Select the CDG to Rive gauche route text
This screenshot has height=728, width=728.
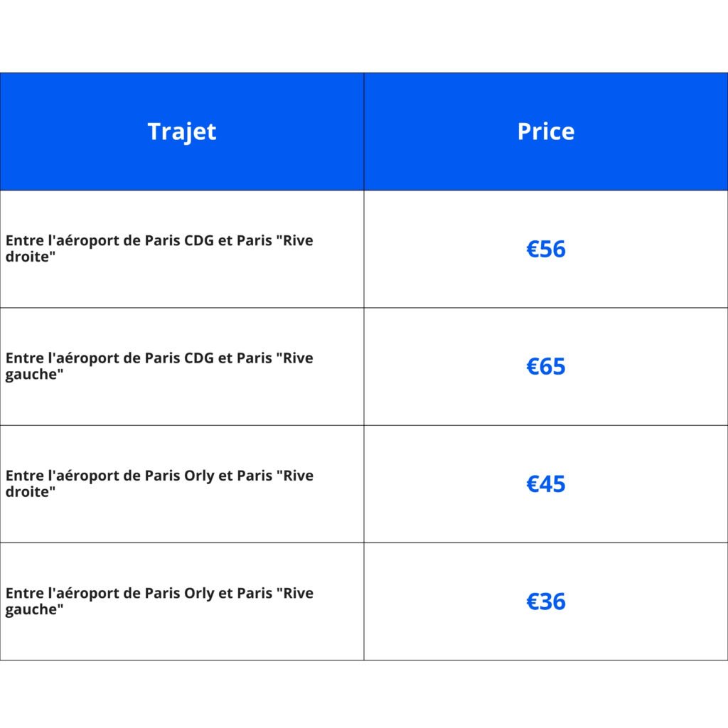[x=159, y=365]
